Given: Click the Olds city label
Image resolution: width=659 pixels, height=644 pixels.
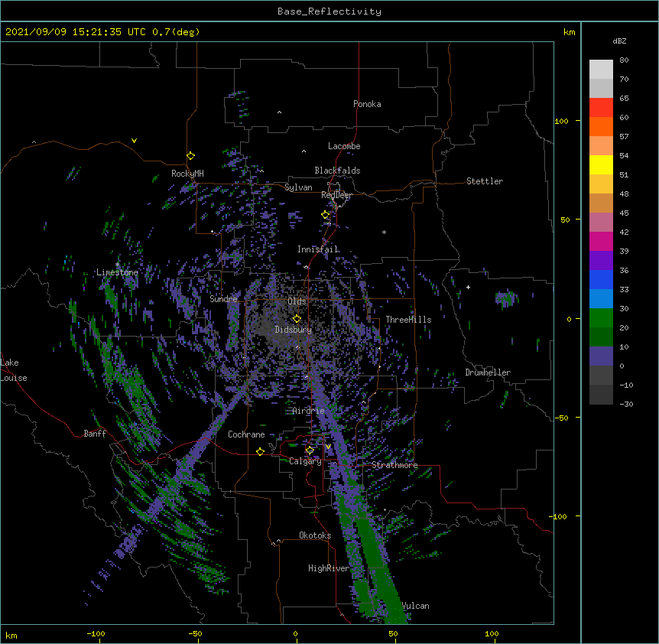Looking at the screenshot, I should [x=297, y=301].
